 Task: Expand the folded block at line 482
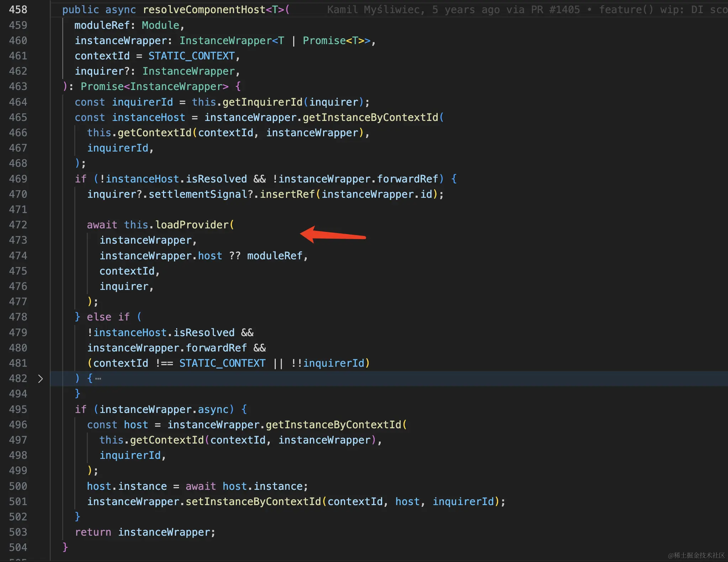pos(40,379)
